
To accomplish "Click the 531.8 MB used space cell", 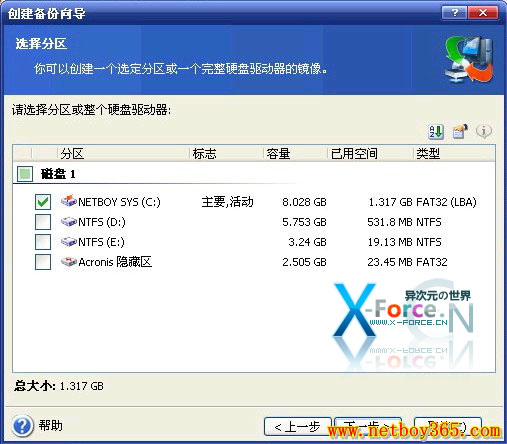I will 390,222.
